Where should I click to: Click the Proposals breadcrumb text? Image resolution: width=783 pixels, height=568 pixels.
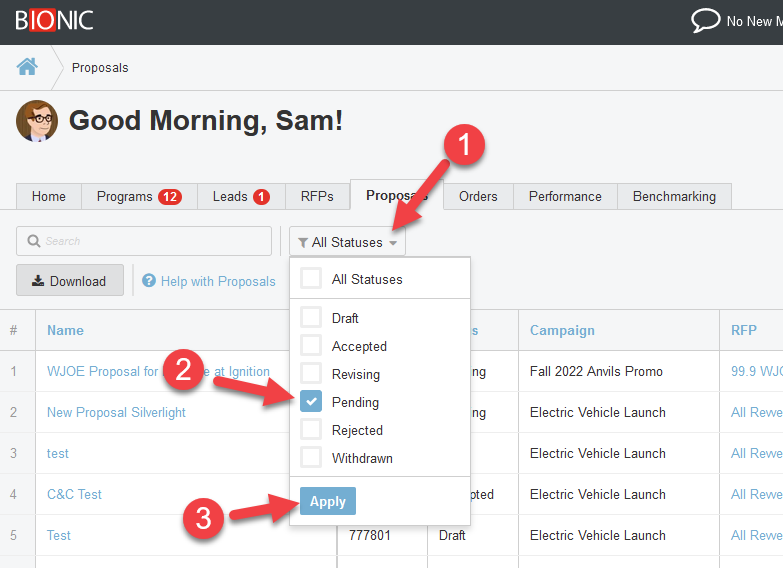(x=100, y=67)
